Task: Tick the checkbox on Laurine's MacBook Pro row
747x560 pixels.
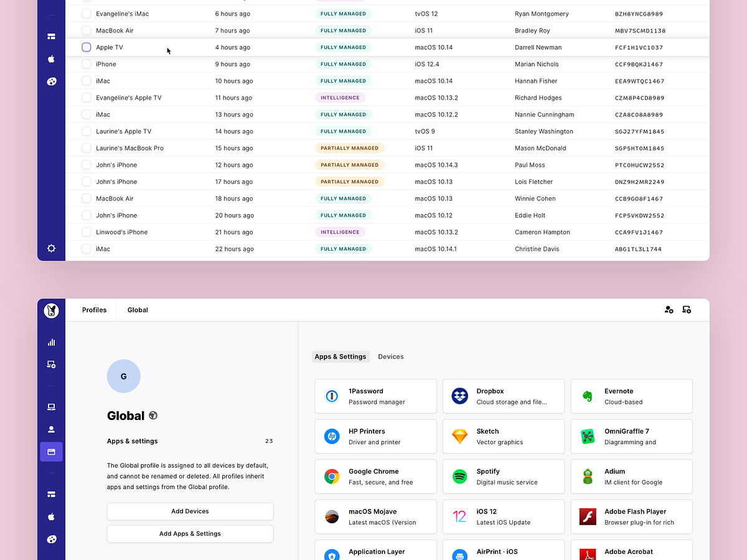Action: pyautogui.click(x=85, y=147)
